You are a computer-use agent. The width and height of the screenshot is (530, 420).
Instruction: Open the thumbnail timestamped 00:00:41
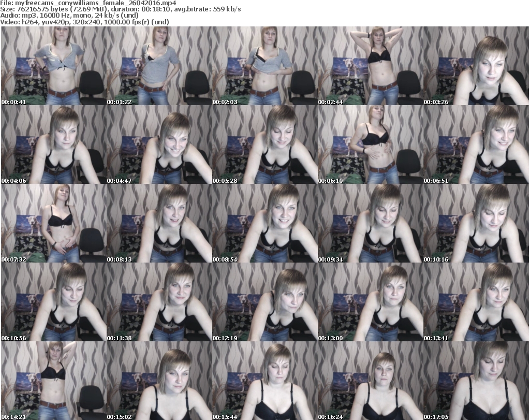pyautogui.click(x=54, y=66)
